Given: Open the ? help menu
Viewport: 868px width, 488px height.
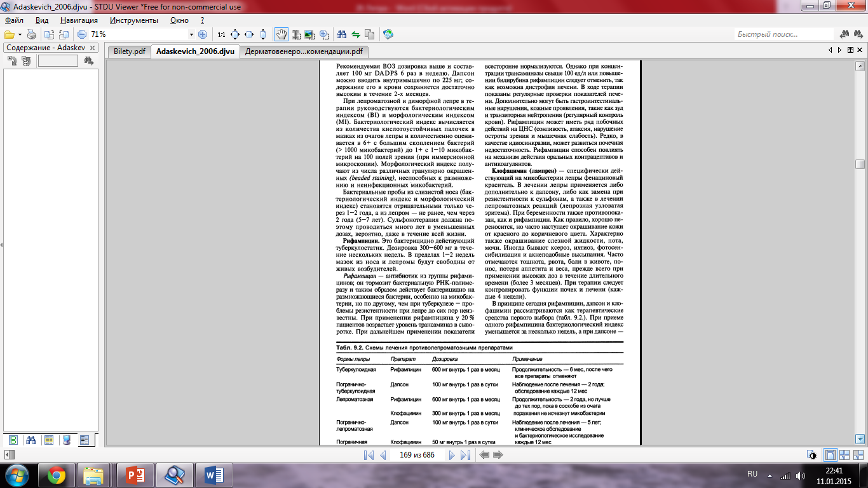Looking at the screenshot, I should pos(202,20).
